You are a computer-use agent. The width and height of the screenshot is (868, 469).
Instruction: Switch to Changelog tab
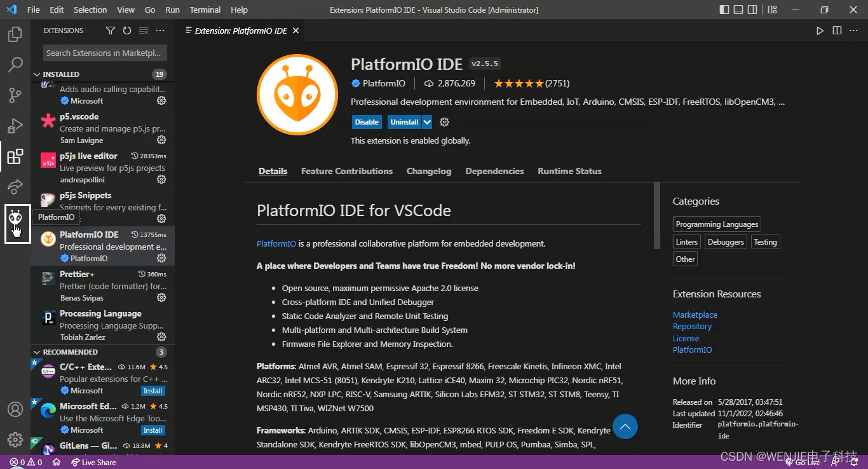pos(429,171)
